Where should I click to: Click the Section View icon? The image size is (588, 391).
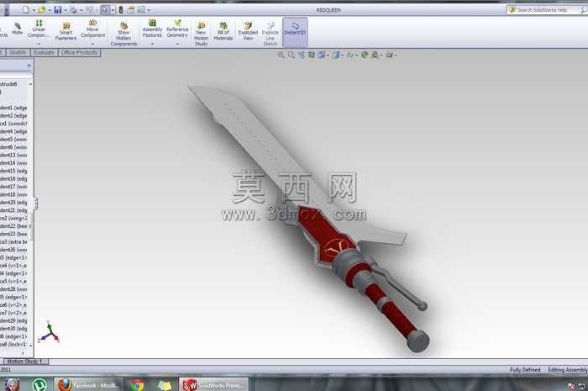(312, 55)
